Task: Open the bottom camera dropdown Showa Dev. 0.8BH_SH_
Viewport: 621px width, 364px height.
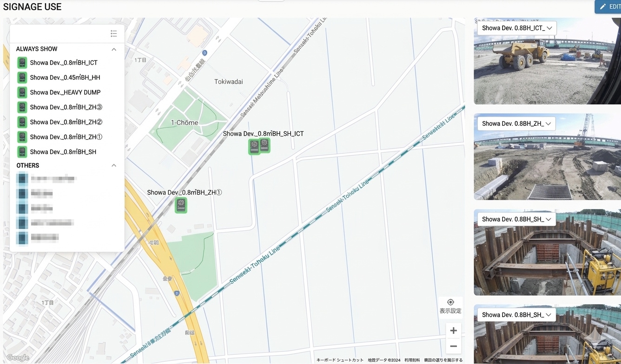Action: (516, 315)
